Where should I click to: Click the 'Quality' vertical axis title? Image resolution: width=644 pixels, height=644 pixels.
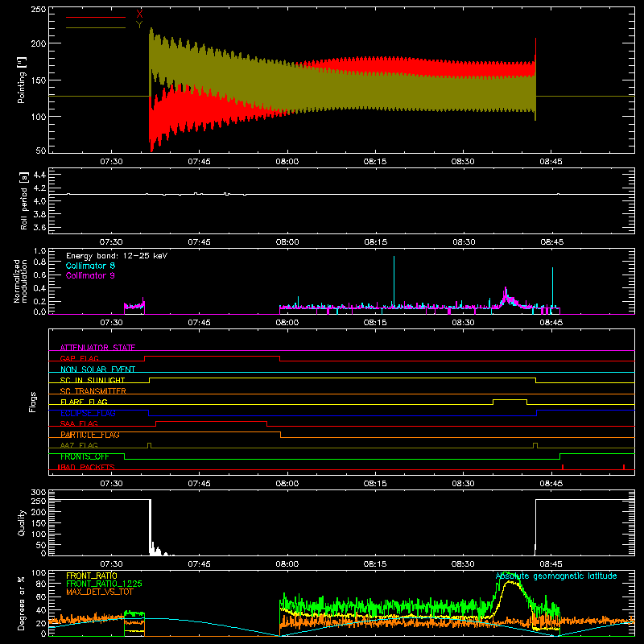pos(22,522)
